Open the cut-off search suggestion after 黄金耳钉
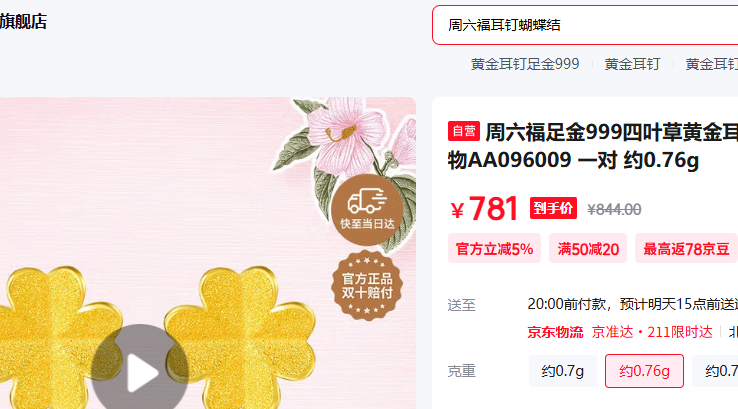This screenshot has width=738, height=409. 712,64
